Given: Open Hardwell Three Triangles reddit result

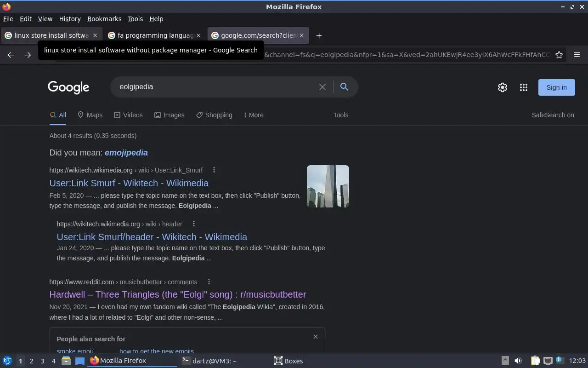Looking at the screenshot, I should [178, 294].
